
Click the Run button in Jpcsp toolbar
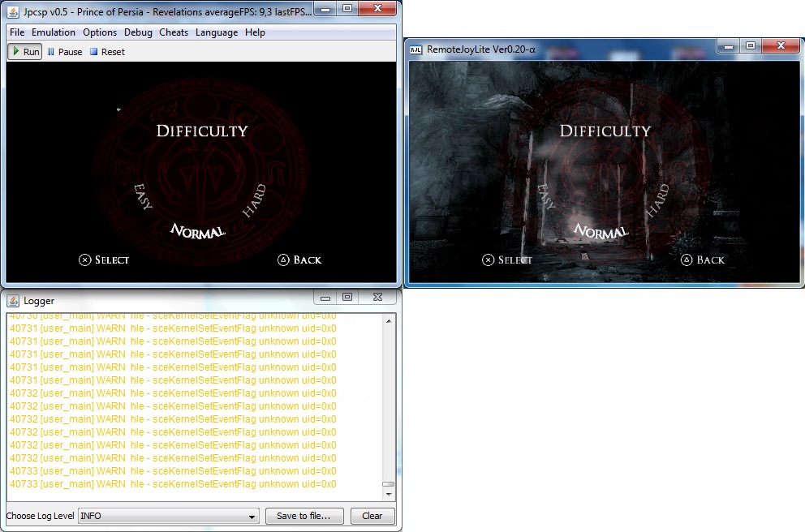click(x=24, y=52)
